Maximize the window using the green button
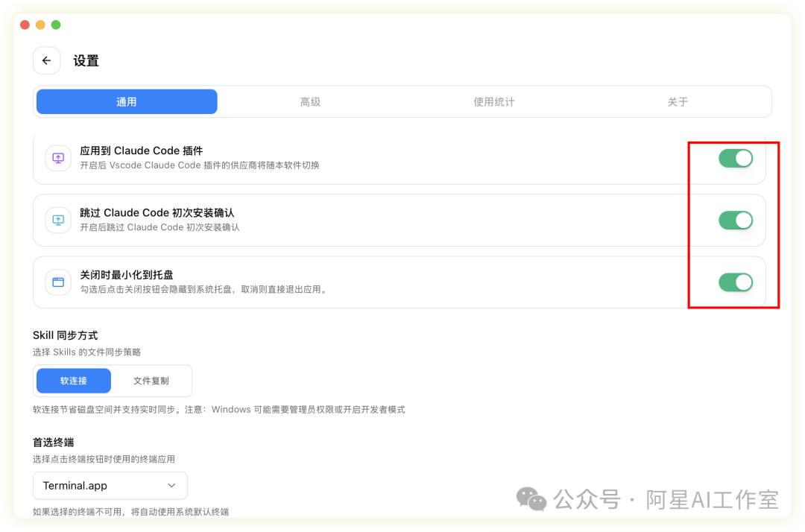 [56, 25]
